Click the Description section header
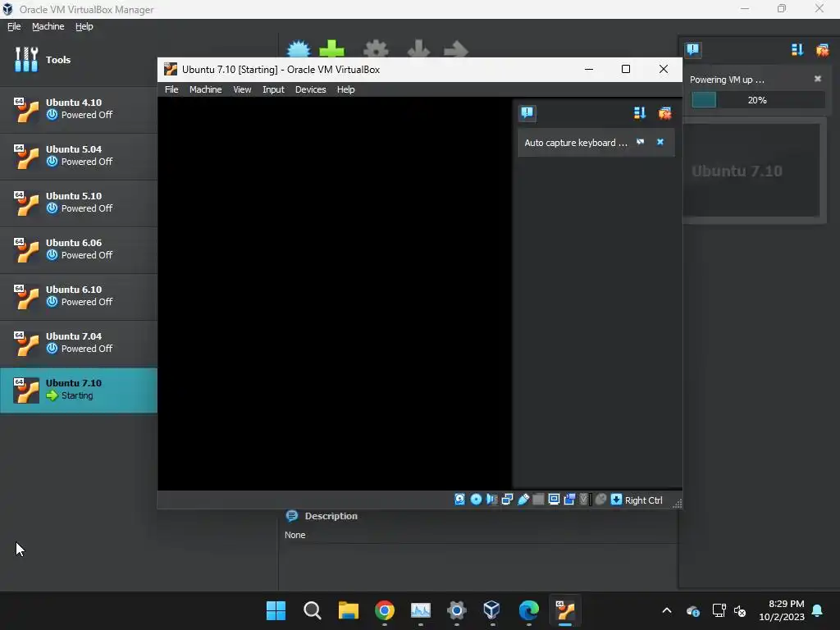 tap(331, 516)
